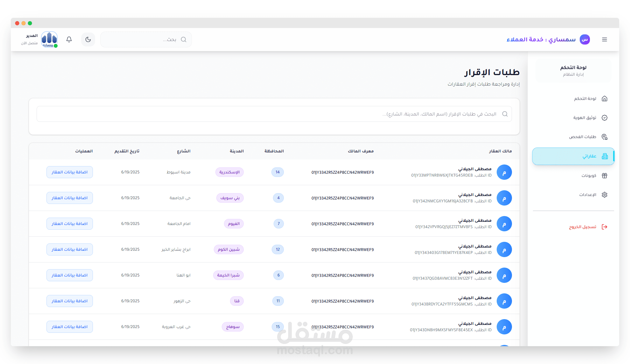Viewport: 630px width, 364px height.
Task: Click owner avatar in قنا row
Action: click(x=504, y=301)
